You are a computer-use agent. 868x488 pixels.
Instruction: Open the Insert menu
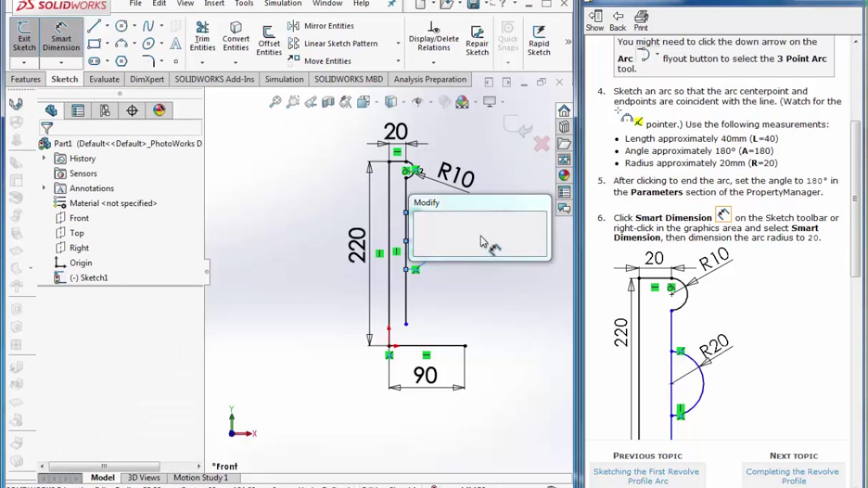tap(214, 3)
